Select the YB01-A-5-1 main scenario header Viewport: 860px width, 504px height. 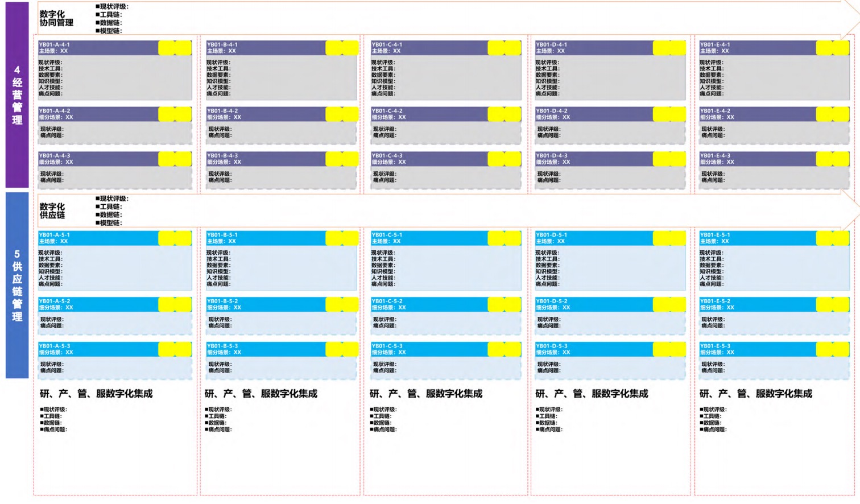97,238
